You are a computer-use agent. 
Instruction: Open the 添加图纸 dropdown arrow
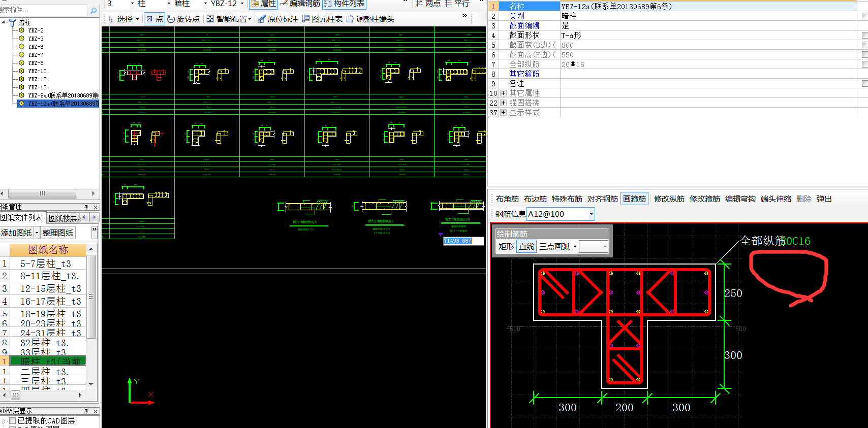(x=37, y=233)
